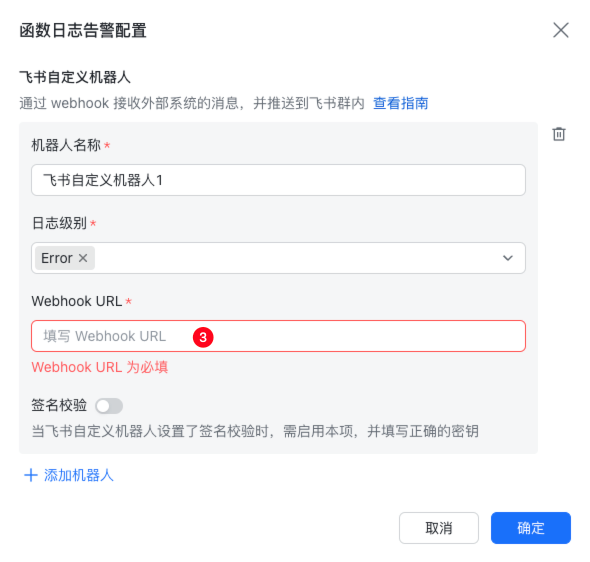Click the Webhook URL 为必填 error message
Viewport: 590px width, 562px height.
(100, 367)
